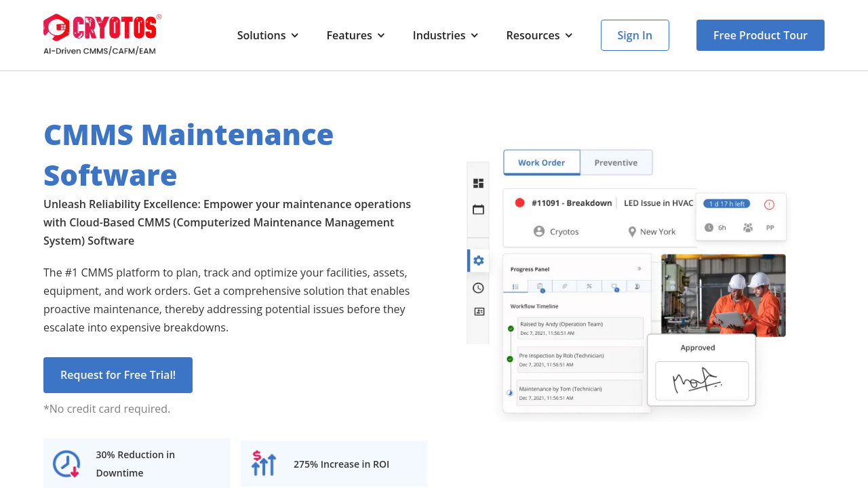Expand the Solutions dropdown menu

(x=268, y=35)
